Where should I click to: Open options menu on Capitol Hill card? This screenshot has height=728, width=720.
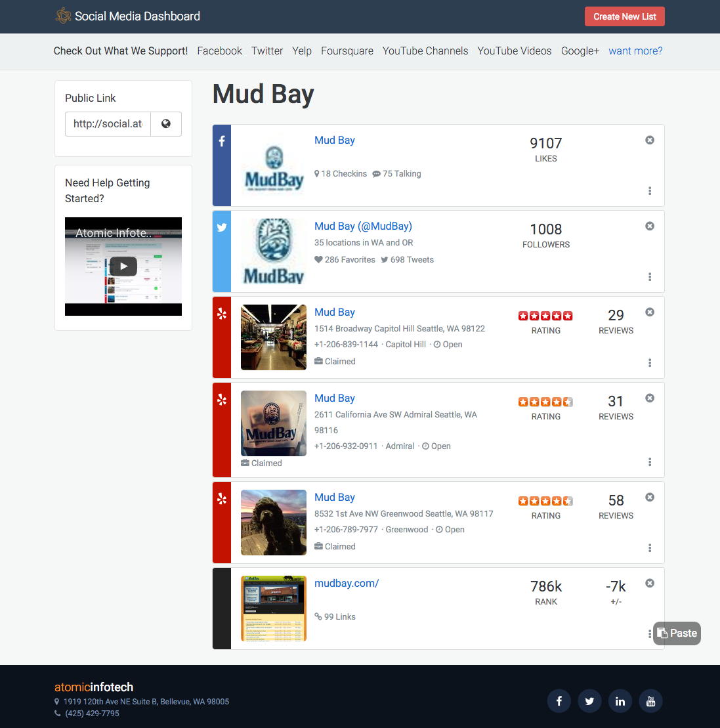point(649,362)
